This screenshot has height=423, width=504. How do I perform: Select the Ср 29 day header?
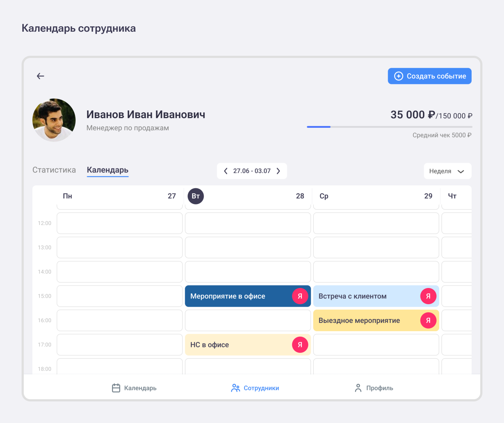click(376, 196)
